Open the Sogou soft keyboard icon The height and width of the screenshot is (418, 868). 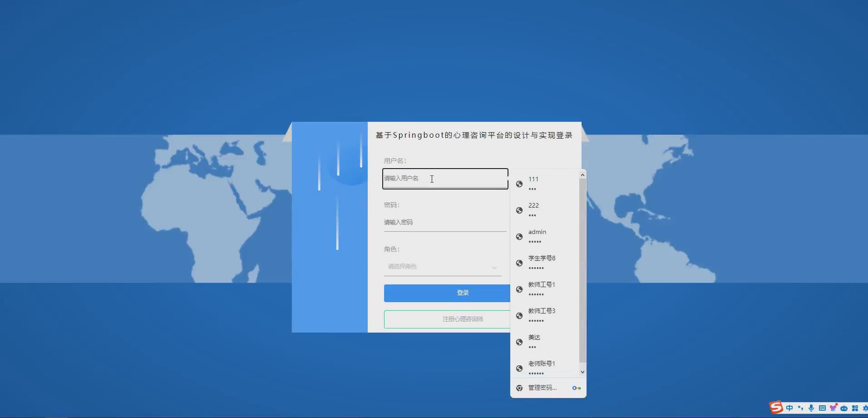822,408
